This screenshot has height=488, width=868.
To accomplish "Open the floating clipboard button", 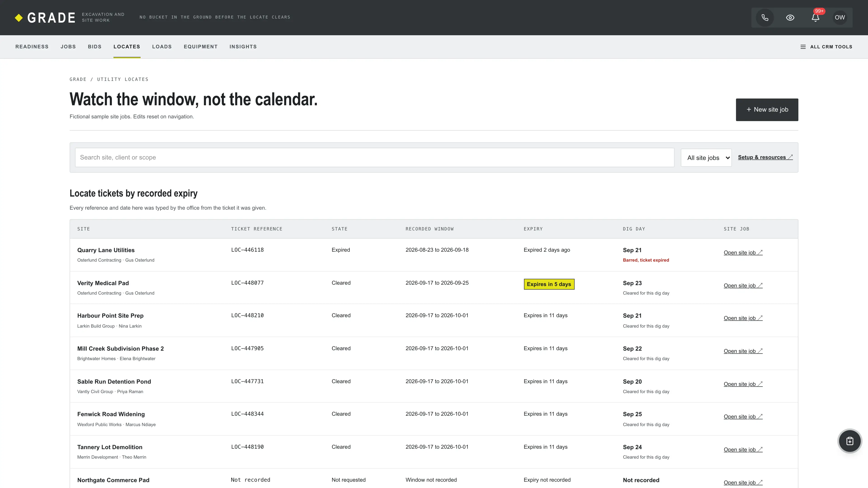I will [850, 441].
